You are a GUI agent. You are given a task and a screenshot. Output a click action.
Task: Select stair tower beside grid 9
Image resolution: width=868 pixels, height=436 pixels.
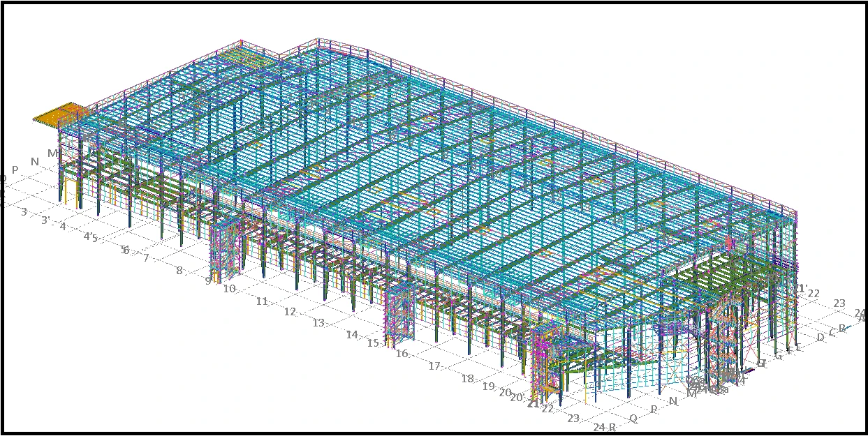pos(224,253)
